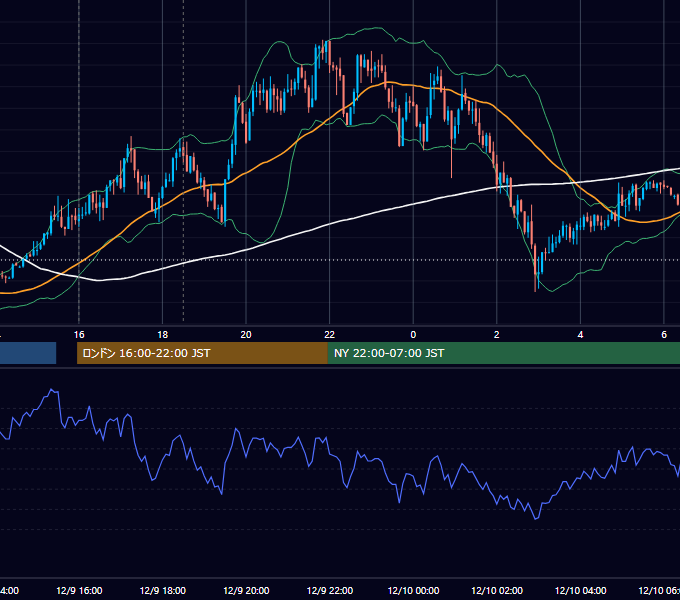
Task: Click the 12/10 02:00 date label
Action: coord(497,590)
